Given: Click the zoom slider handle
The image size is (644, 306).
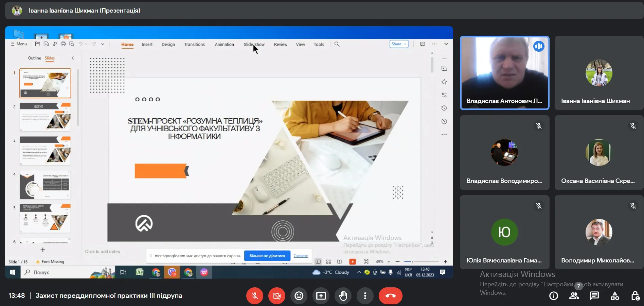Looking at the screenshot, I should click(x=412, y=261).
